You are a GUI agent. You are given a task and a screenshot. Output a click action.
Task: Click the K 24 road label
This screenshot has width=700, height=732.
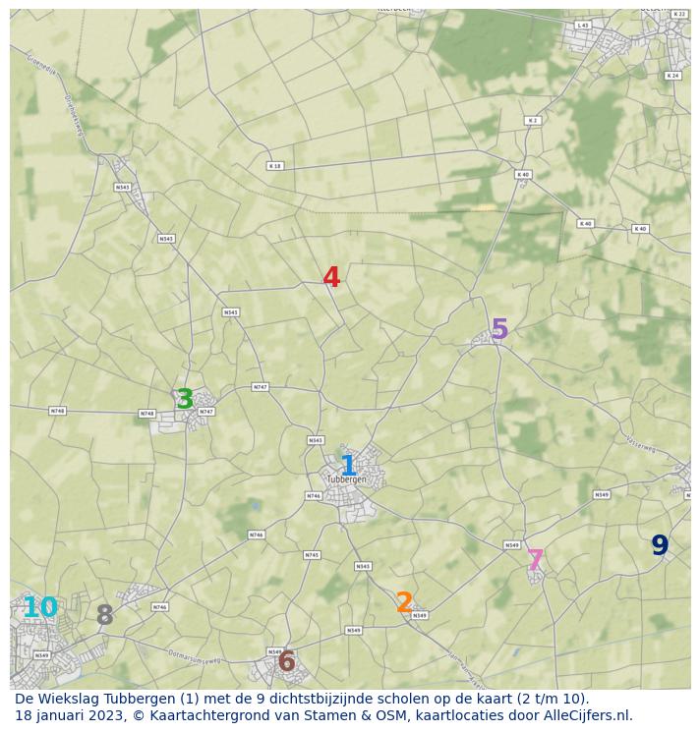672,76
